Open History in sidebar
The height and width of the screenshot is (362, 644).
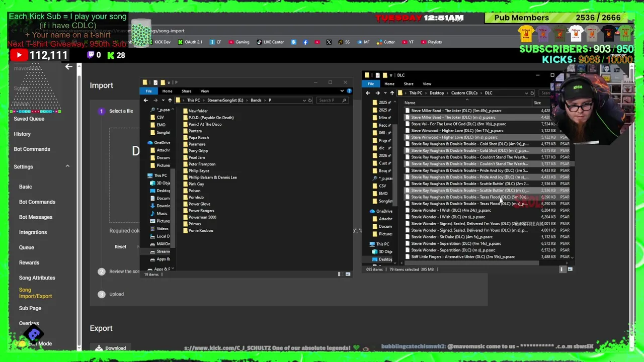point(22,134)
